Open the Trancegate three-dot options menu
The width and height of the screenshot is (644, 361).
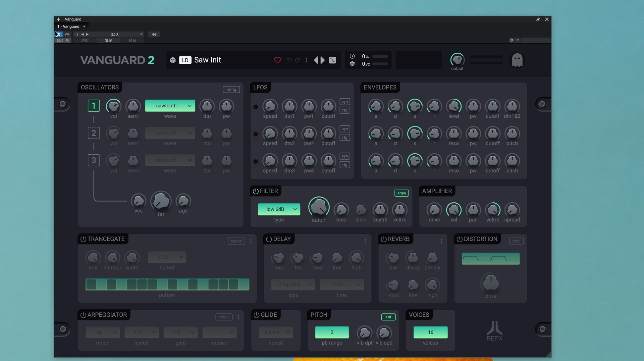[x=251, y=241]
